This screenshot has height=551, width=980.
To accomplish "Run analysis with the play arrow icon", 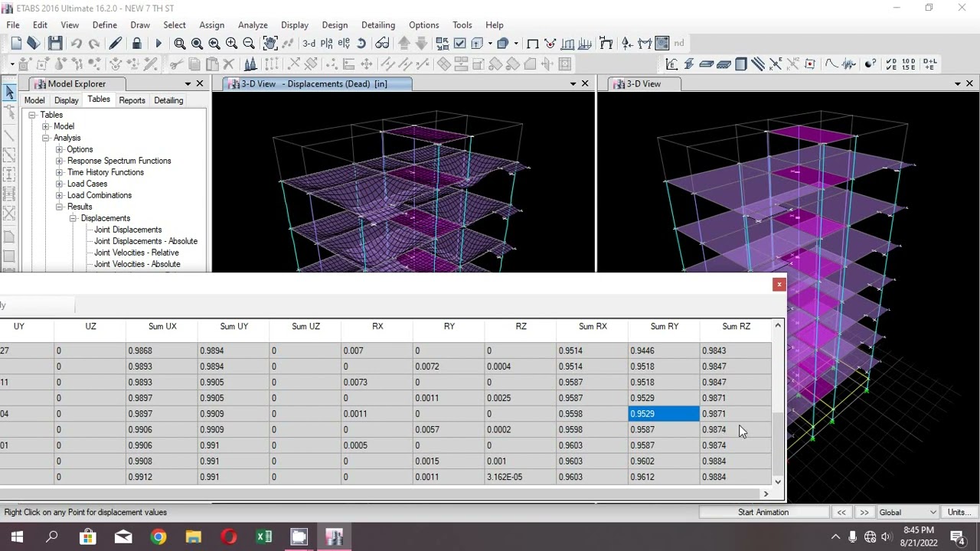I will 158,44.
